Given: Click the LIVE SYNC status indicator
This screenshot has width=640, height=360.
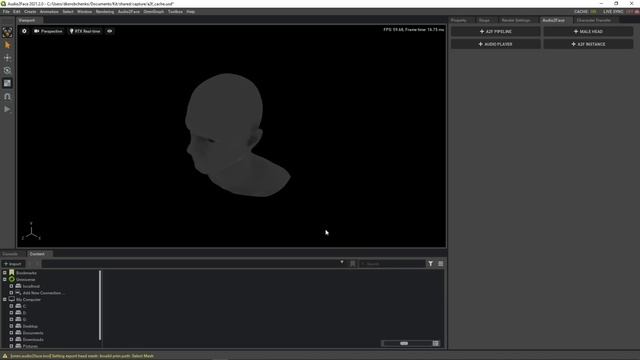Looking at the screenshot, I should 621,11.
